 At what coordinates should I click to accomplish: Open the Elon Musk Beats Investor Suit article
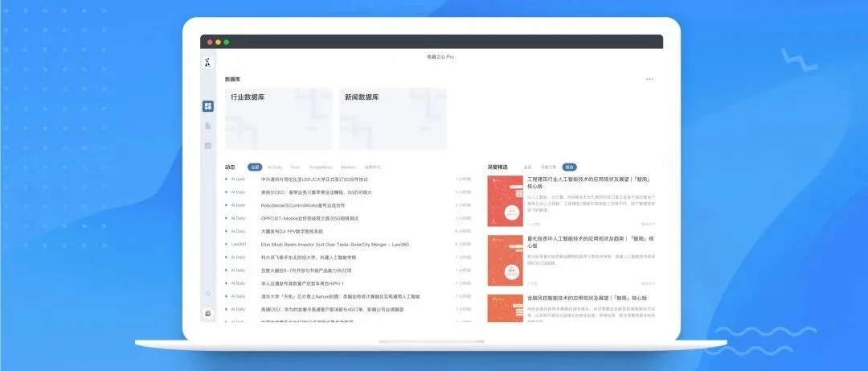click(x=335, y=245)
